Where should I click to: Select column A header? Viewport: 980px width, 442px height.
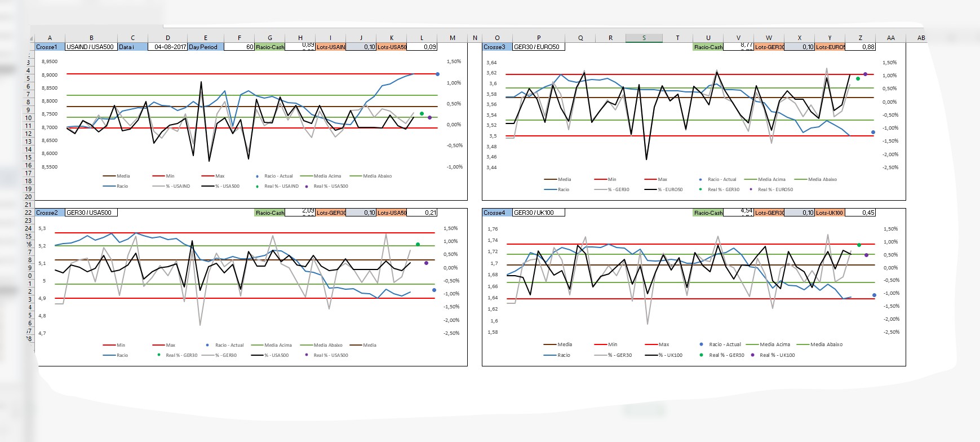(50, 38)
